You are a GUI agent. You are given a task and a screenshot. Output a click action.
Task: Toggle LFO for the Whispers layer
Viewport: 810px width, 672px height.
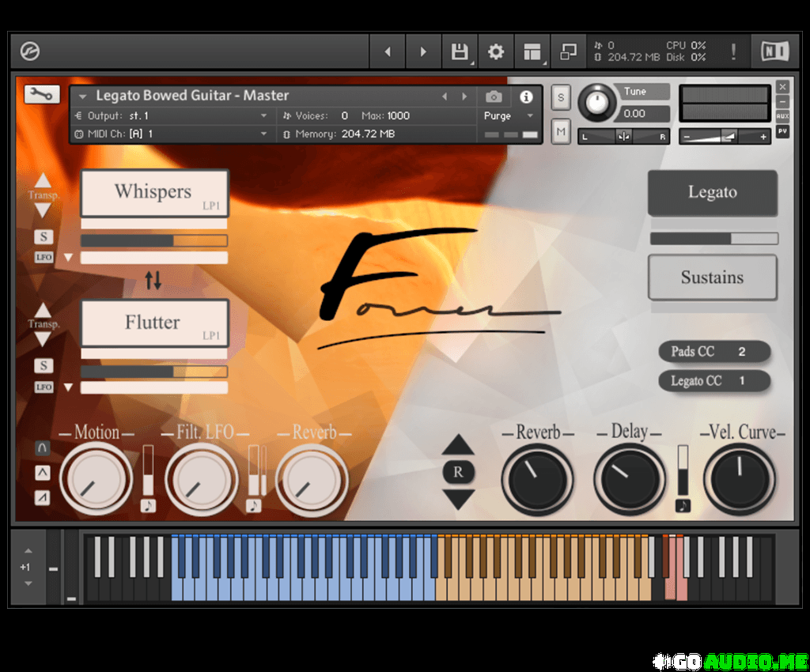[43, 257]
